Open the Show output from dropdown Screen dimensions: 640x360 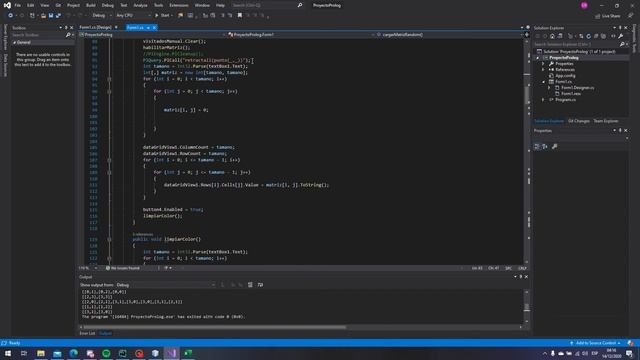(x=166, y=285)
